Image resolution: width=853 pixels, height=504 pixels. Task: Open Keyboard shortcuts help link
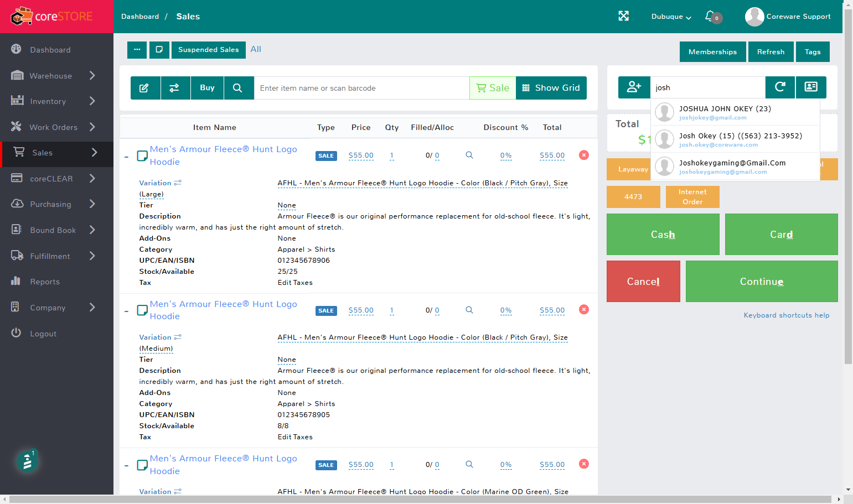click(x=786, y=315)
